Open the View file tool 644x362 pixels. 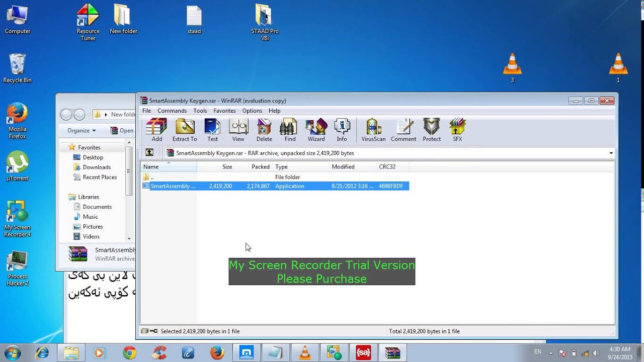(238, 130)
